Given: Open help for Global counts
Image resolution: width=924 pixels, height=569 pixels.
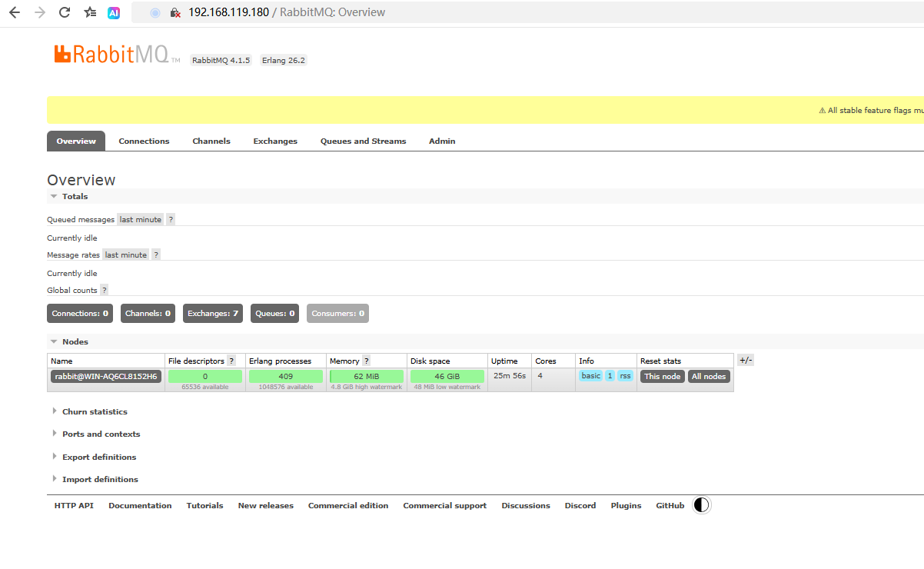Looking at the screenshot, I should tap(104, 290).
